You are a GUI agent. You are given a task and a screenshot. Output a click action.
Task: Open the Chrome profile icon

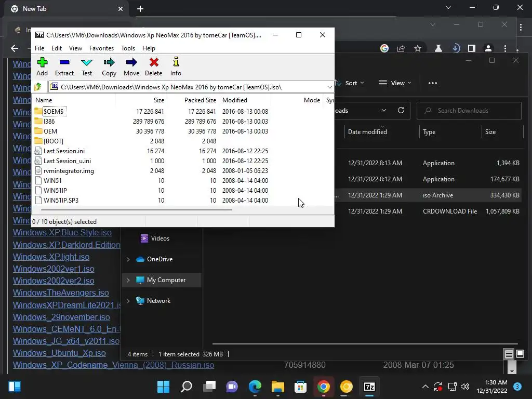[488, 48]
